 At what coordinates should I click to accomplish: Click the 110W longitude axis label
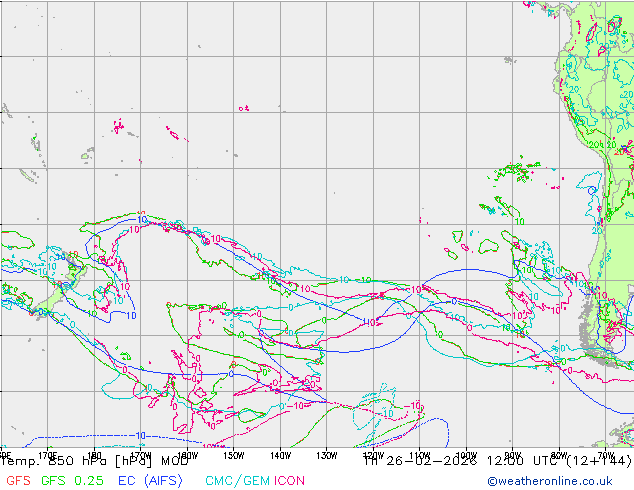419,454
